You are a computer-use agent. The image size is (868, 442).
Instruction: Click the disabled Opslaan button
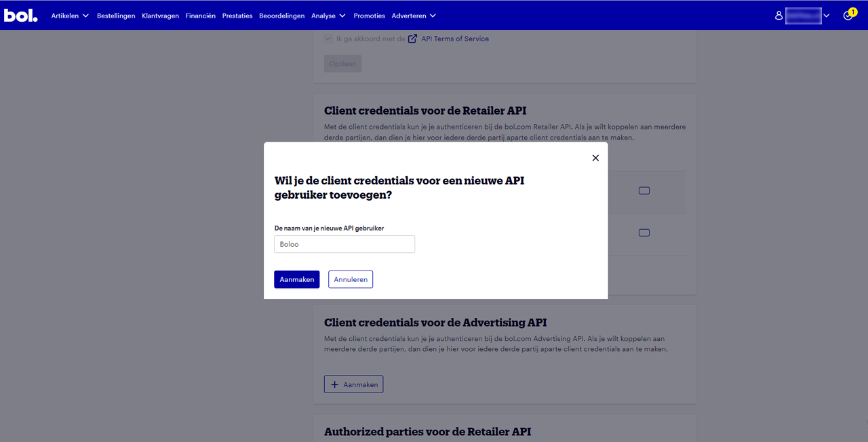(342, 64)
